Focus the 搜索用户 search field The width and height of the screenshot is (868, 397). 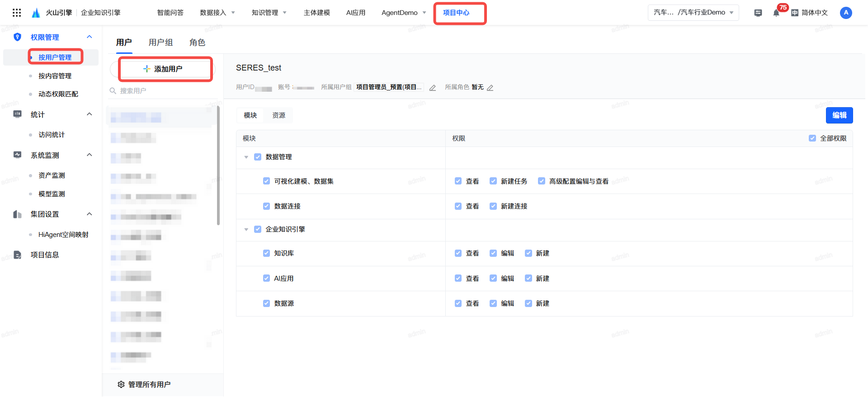[x=163, y=91]
